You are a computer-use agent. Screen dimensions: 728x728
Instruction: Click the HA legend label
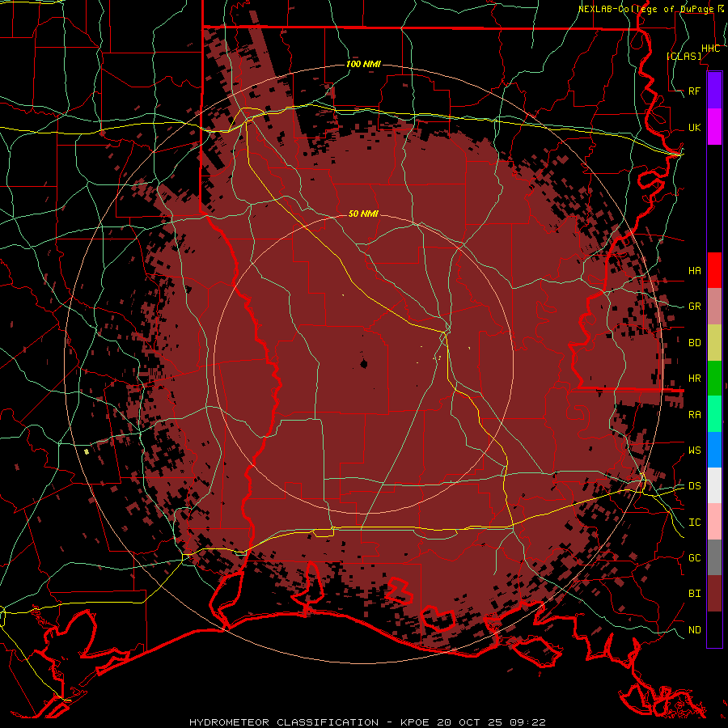coord(695,270)
